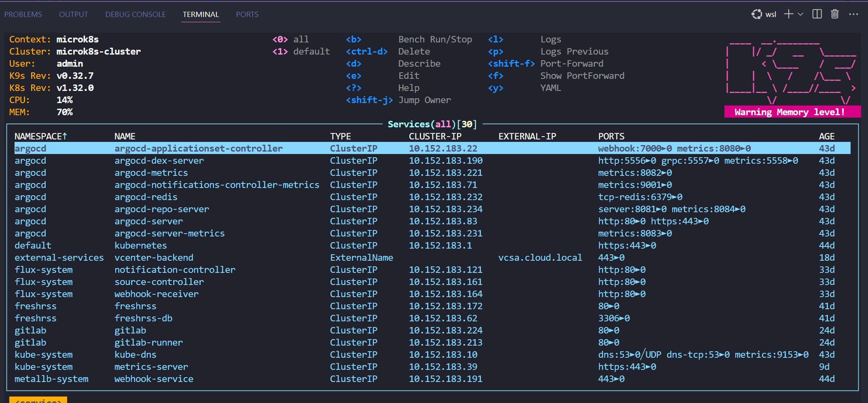This screenshot has width=868, height=403.
Task: Click the Warning Memory level banner
Action: (790, 112)
